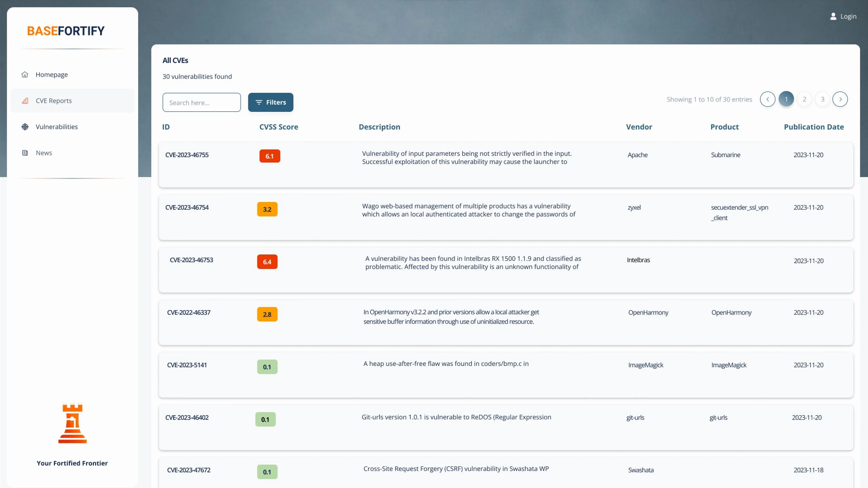The width and height of the screenshot is (868, 488).
Task: Click page 2 pagination button
Action: [x=804, y=99]
